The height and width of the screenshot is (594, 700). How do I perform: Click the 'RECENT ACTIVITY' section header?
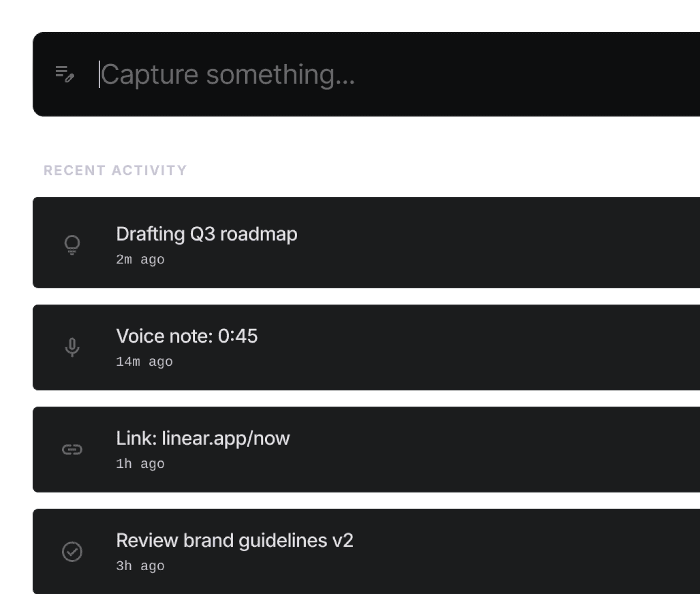coord(115,170)
